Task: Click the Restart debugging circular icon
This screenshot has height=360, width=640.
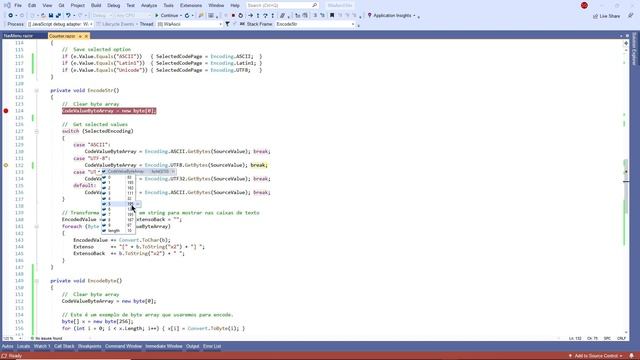Action: pos(240,16)
